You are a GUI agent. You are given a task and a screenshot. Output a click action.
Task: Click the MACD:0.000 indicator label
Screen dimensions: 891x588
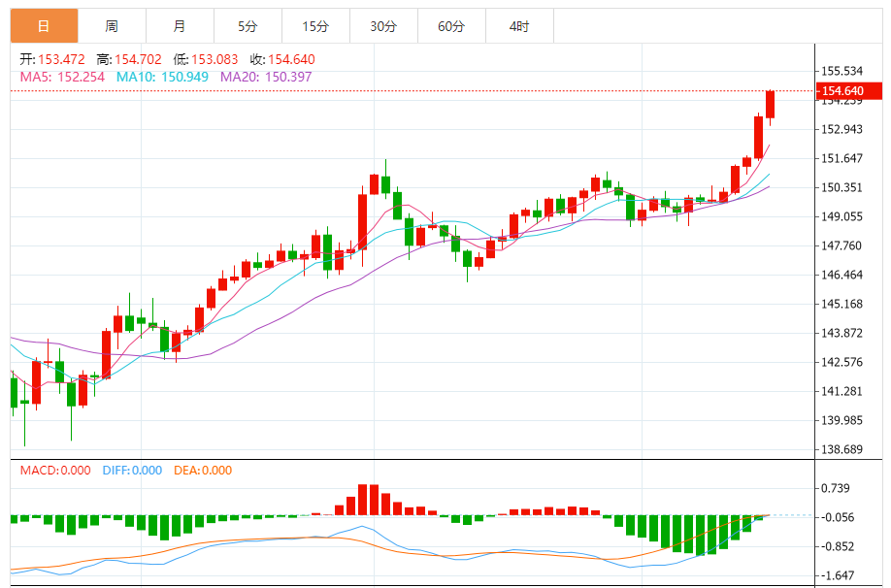coord(55,471)
